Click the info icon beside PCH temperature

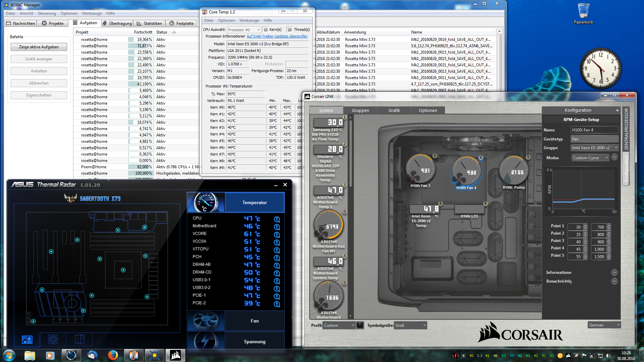click(277, 258)
